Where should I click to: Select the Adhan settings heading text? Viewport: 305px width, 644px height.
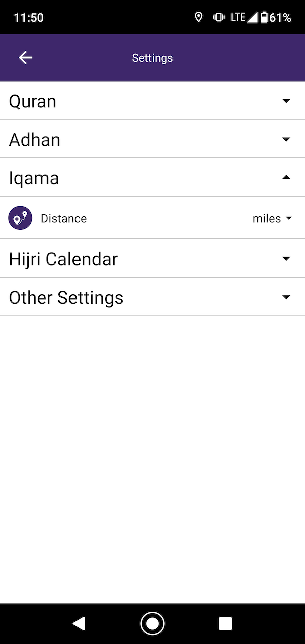(35, 139)
